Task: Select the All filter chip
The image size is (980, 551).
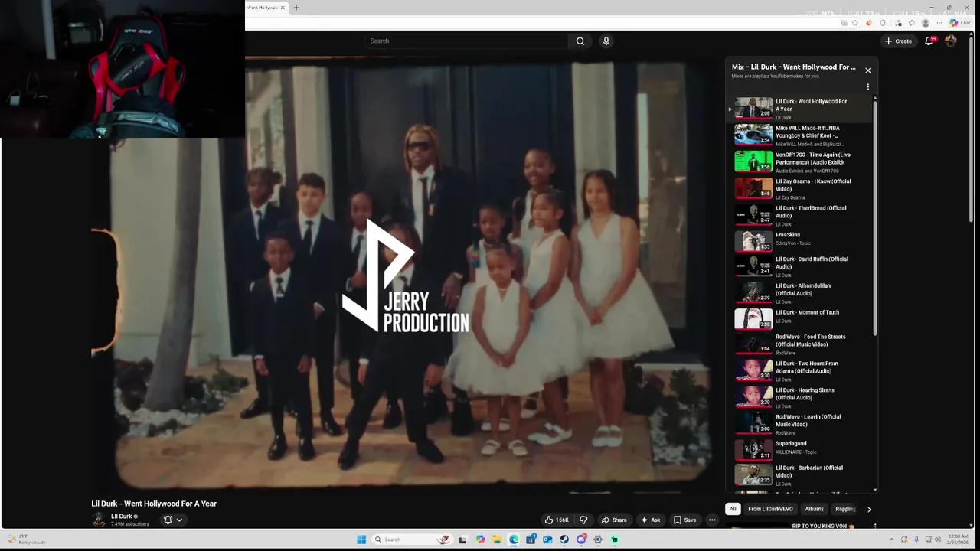Action: point(733,509)
